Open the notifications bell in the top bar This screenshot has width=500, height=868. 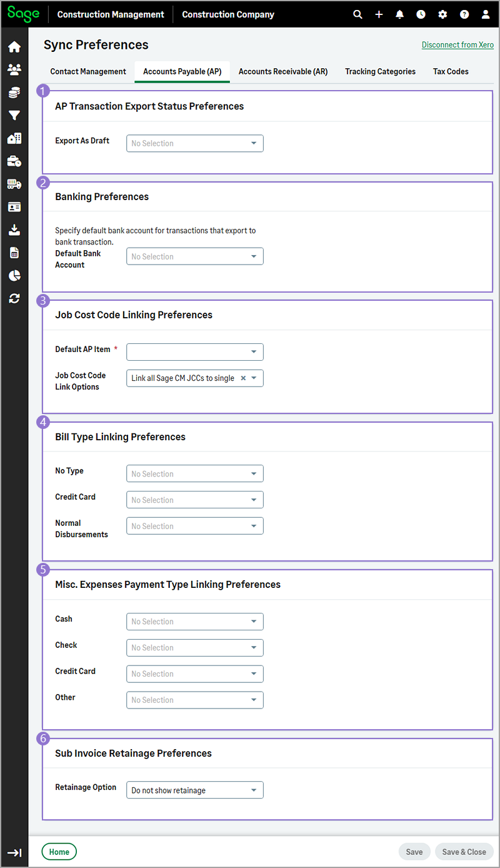399,14
